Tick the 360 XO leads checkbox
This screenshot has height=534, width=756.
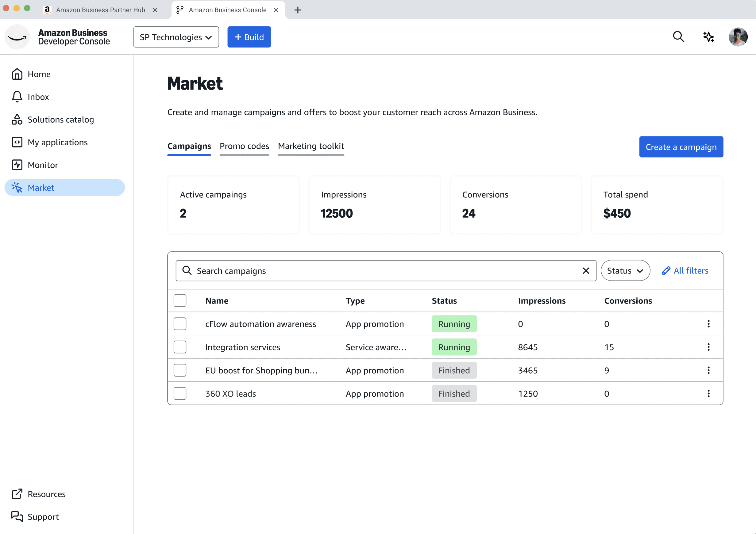point(180,394)
